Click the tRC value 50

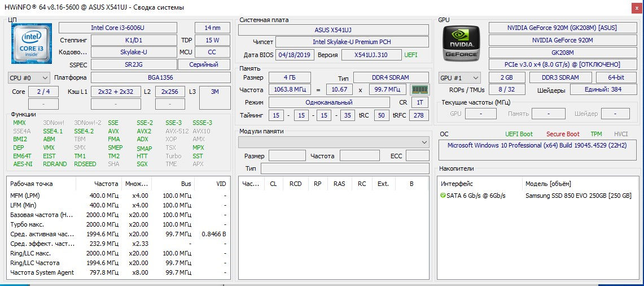[382, 115]
